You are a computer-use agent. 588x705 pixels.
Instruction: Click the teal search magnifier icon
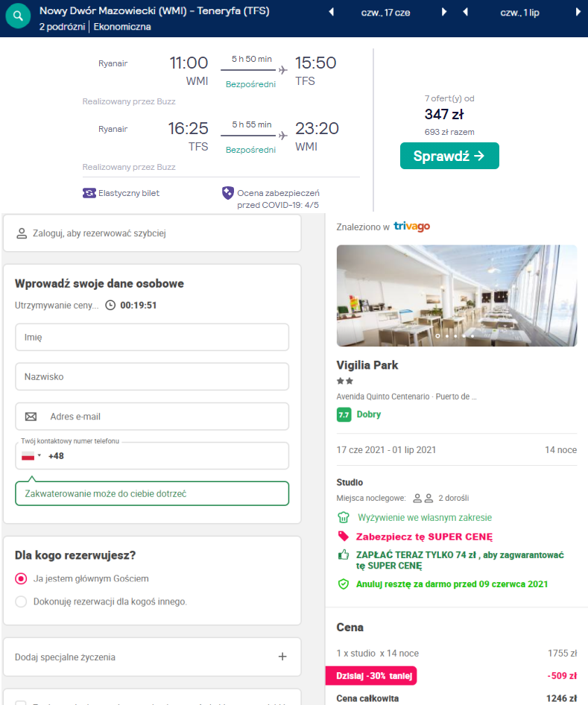pos(18,16)
